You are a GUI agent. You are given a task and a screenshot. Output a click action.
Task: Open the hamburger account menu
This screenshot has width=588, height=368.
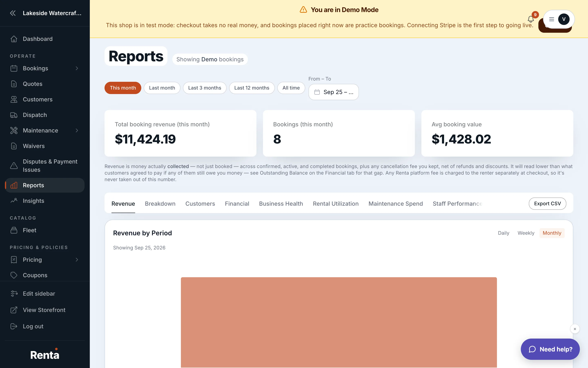click(551, 19)
